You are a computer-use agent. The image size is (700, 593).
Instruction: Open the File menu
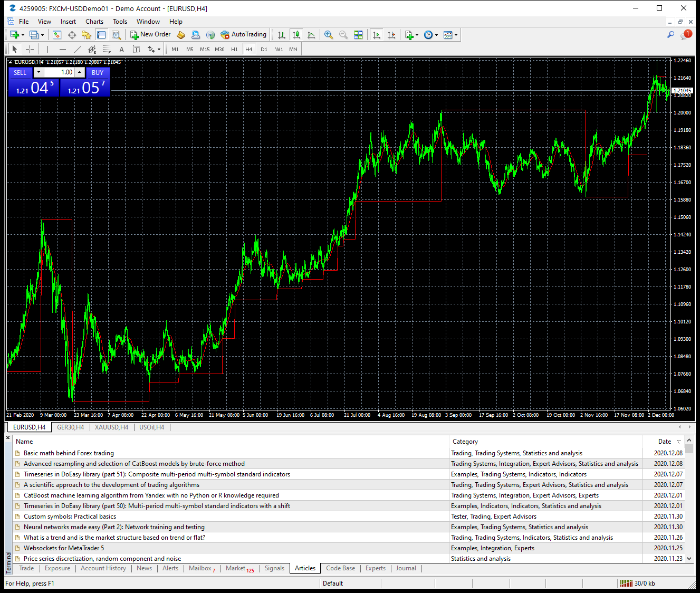pos(24,22)
